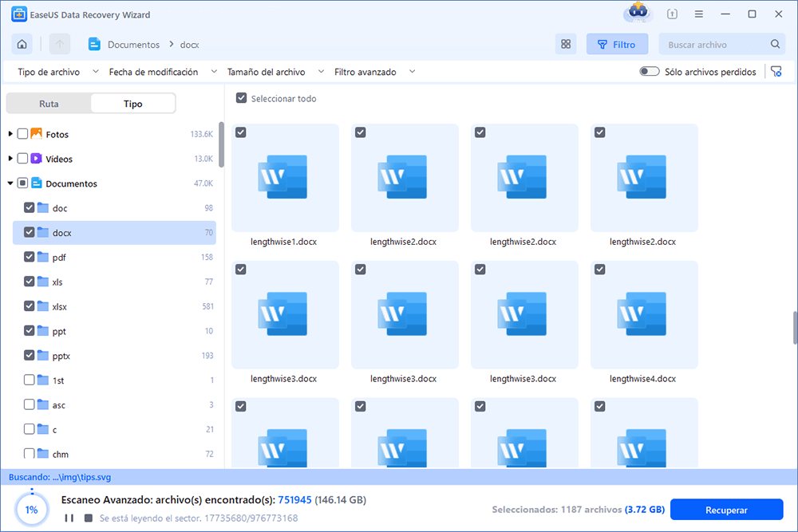
Task: Click the left tree panel scrollbar
Action: [x=221, y=144]
